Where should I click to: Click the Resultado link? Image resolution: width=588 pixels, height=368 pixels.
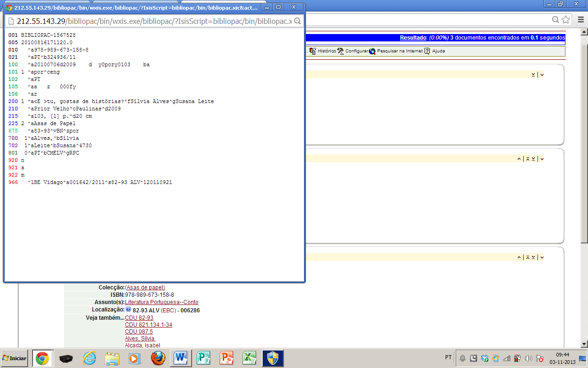pos(413,38)
